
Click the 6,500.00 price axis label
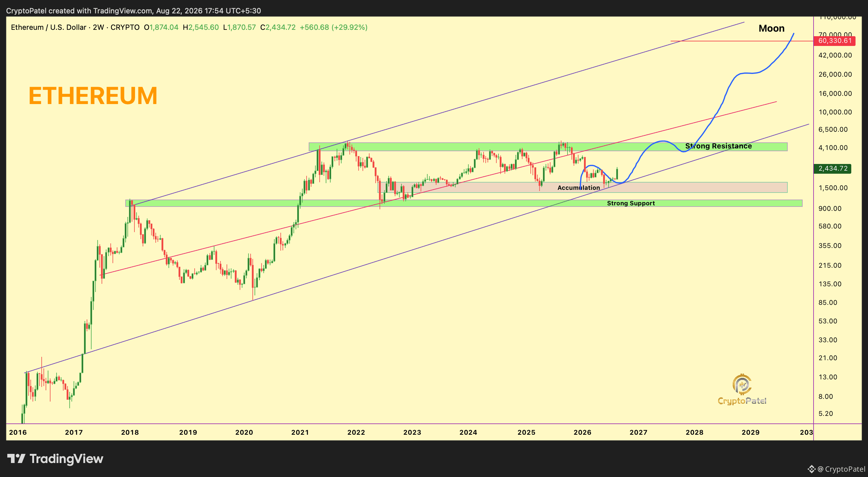833,130
